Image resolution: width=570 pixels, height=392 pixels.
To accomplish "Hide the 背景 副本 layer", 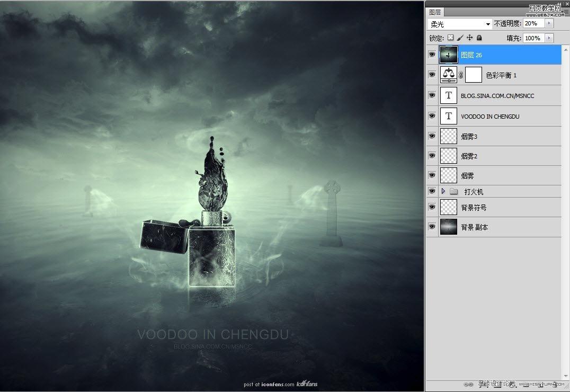I will [432, 227].
